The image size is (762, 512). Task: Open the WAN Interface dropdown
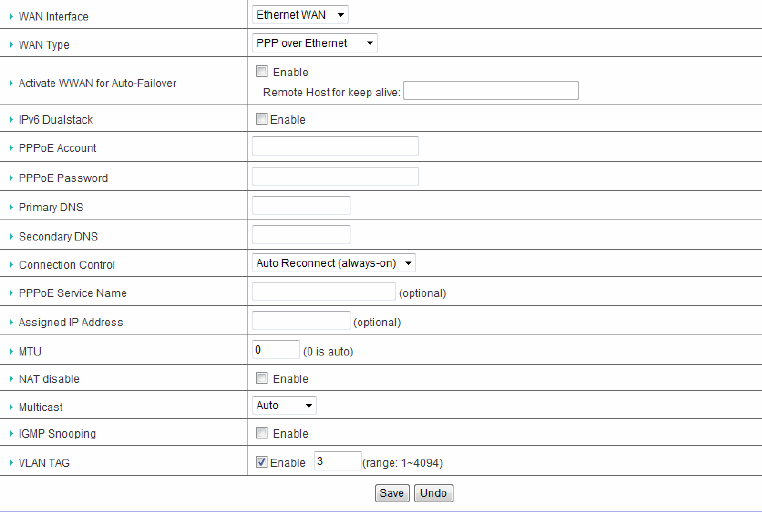click(x=300, y=15)
